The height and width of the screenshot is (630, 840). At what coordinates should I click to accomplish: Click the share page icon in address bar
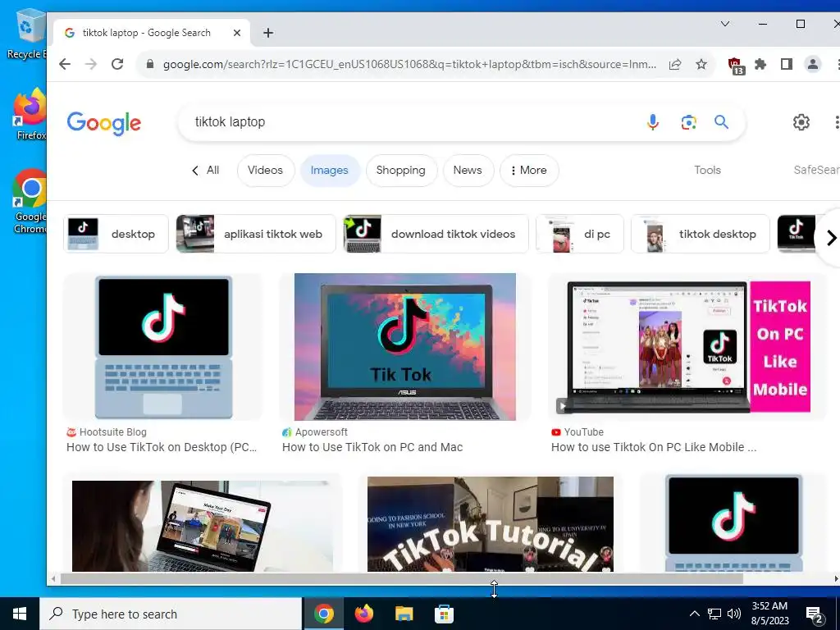pos(675,64)
